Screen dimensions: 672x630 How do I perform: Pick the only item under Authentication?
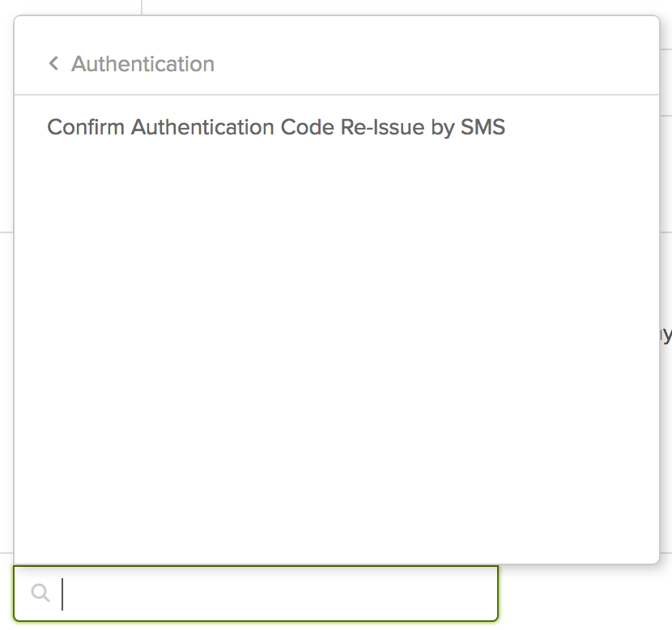coord(276,127)
